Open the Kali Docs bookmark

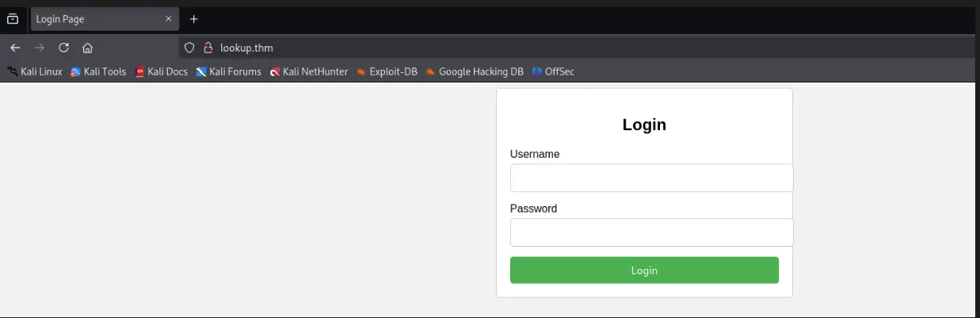162,71
